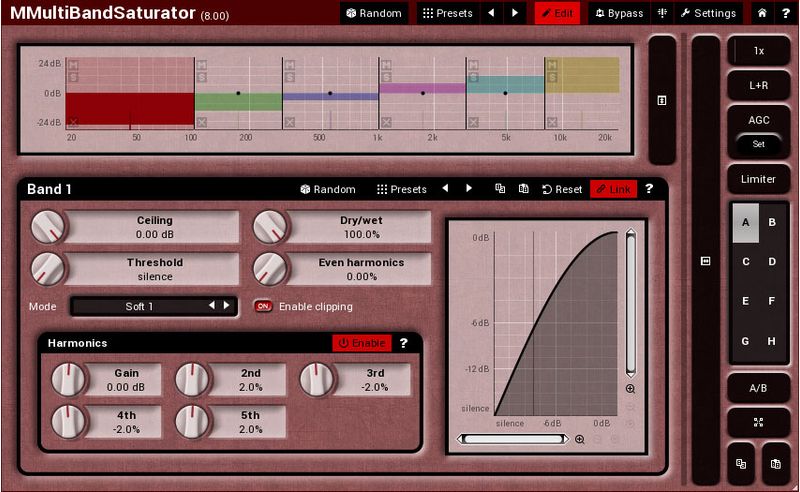Mute the teal band 5
The image size is (800, 492).
[x=473, y=65]
